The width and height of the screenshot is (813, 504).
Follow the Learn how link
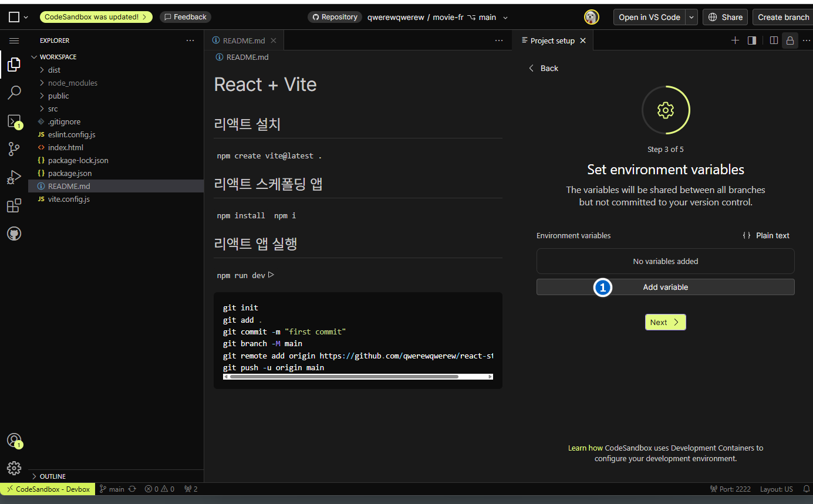click(585, 448)
